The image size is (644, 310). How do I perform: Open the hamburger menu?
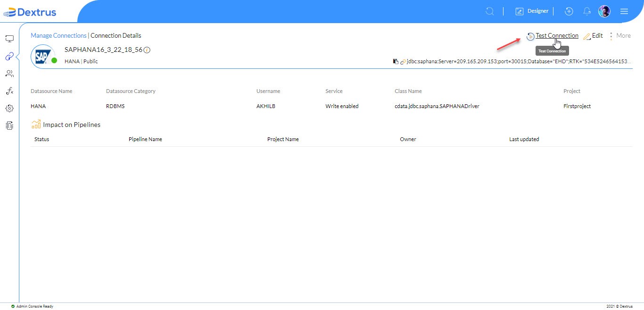pyautogui.click(x=624, y=11)
